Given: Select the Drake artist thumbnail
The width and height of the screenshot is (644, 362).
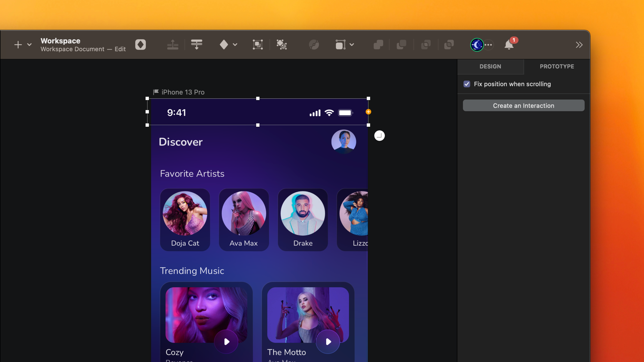Looking at the screenshot, I should (303, 213).
